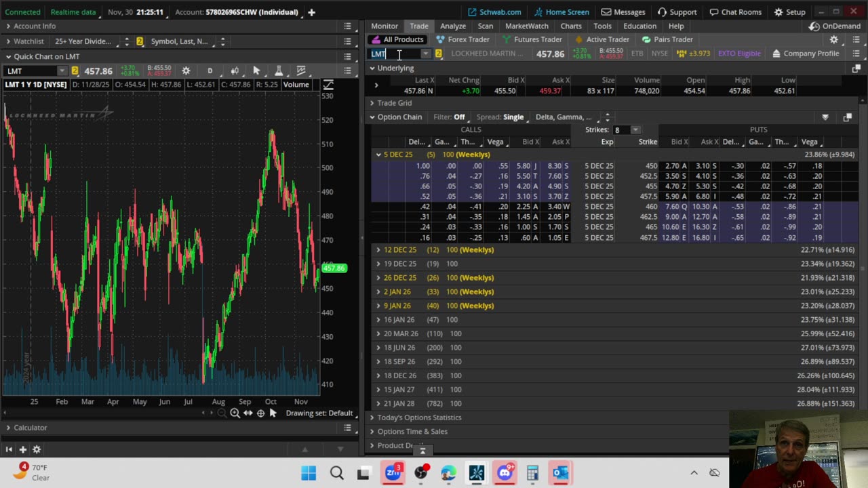Open the studies flask icon
868x488 pixels.
click(278, 70)
